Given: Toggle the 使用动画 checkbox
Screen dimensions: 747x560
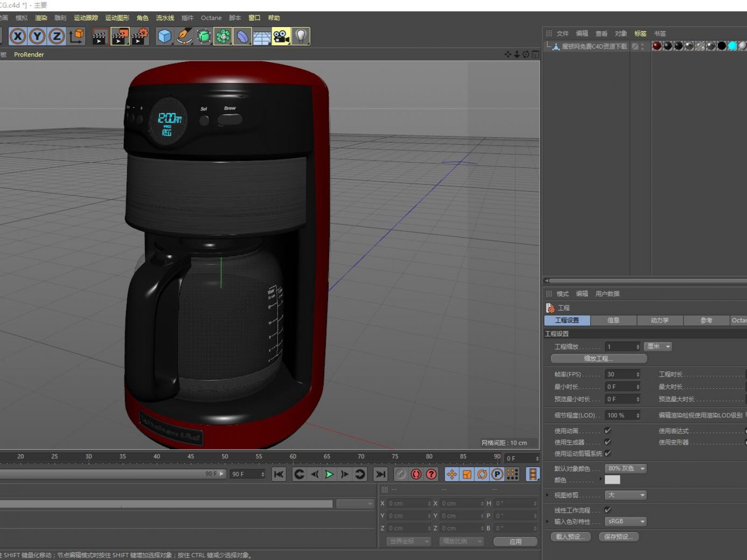Looking at the screenshot, I should point(607,431).
